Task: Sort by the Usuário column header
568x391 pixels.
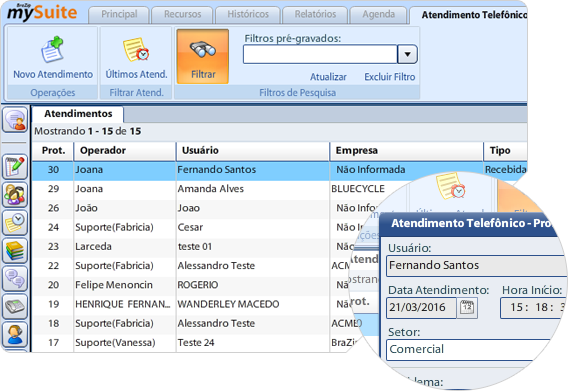Action: (x=253, y=151)
